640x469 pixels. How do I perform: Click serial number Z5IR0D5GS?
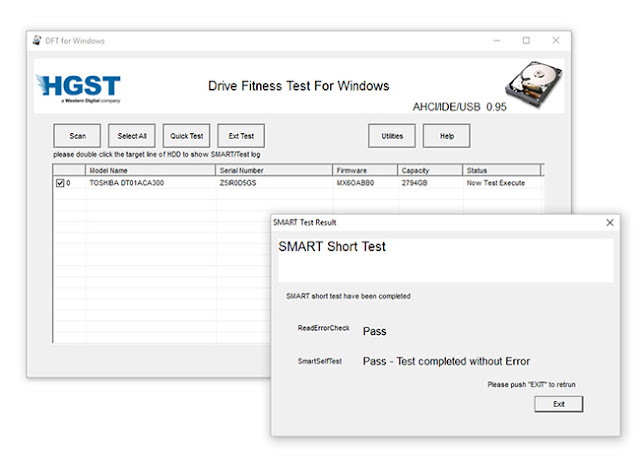pos(238,183)
